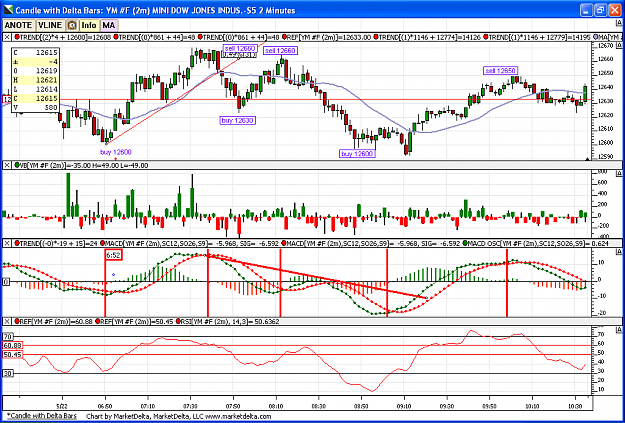The image size is (625, 423).
Task: Click the 50.45 RSI reference level label
Action: [13, 354]
